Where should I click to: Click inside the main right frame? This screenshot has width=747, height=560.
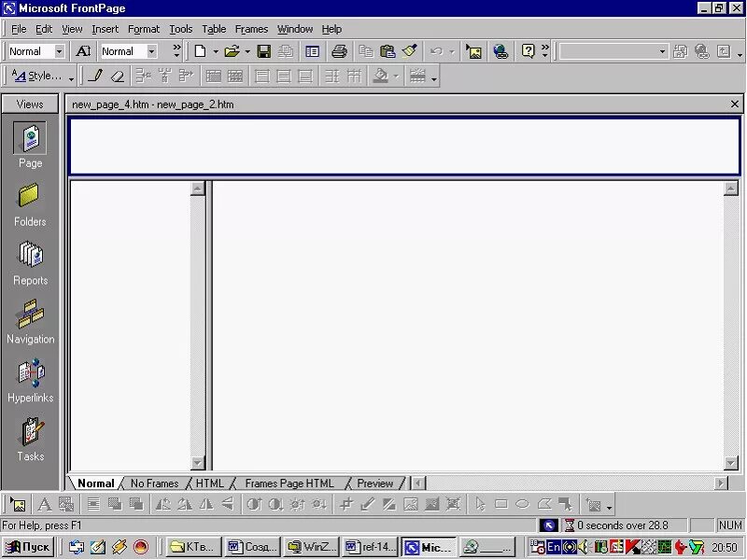pos(469,326)
